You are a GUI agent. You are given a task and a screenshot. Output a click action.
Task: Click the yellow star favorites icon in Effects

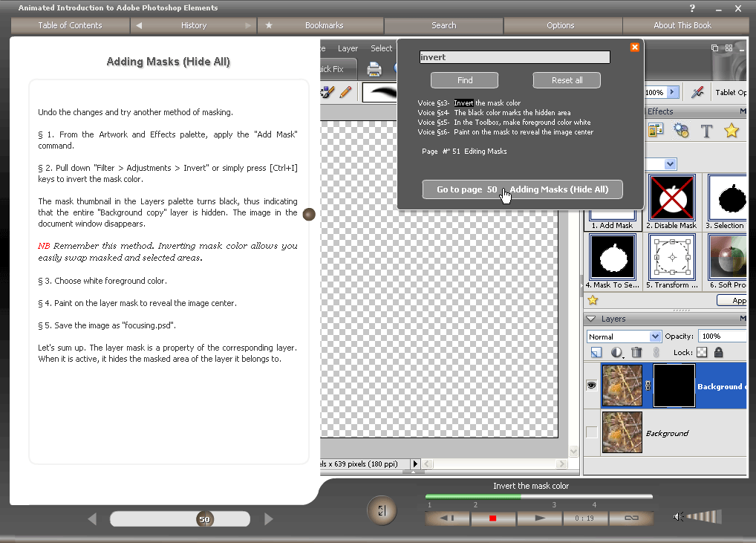[731, 131]
